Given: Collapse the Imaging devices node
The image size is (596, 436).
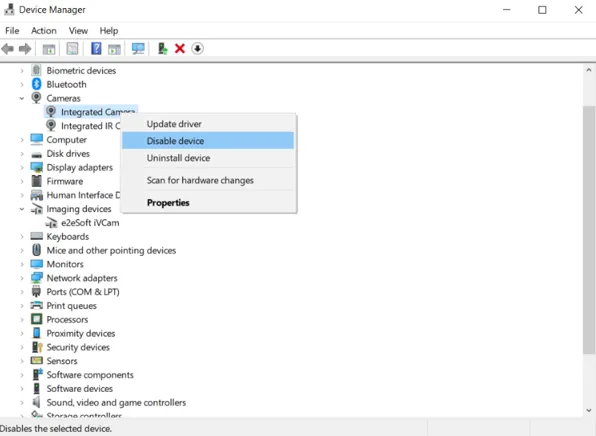Looking at the screenshot, I should 22,209.
